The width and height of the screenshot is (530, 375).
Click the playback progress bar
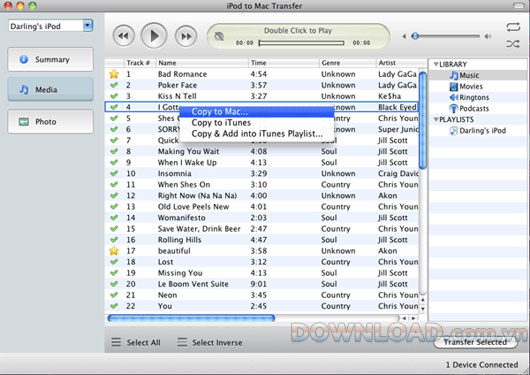tap(301, 43)
